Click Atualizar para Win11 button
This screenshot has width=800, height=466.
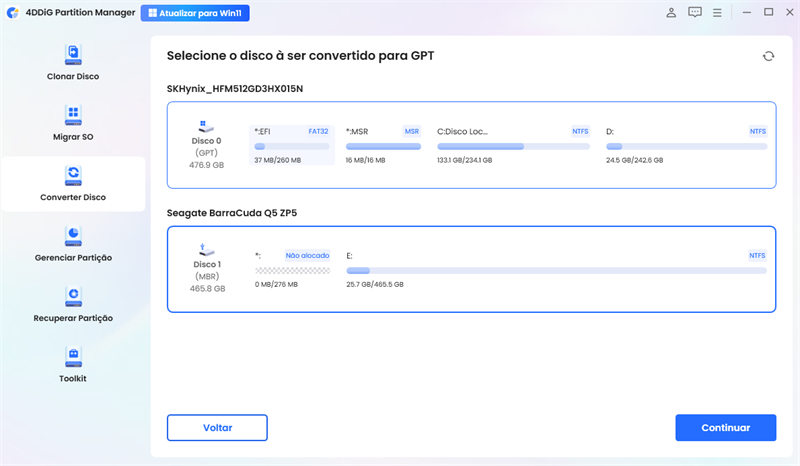[195, 13]
